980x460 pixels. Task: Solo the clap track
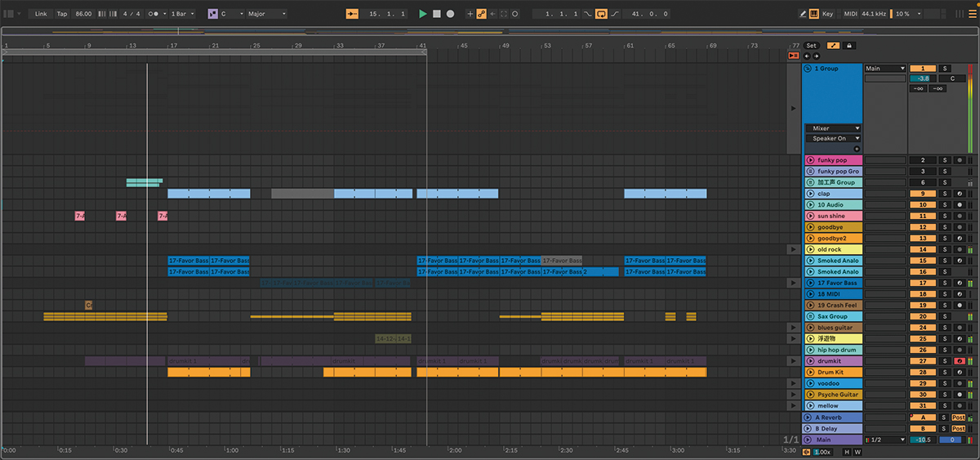(945, 194)
